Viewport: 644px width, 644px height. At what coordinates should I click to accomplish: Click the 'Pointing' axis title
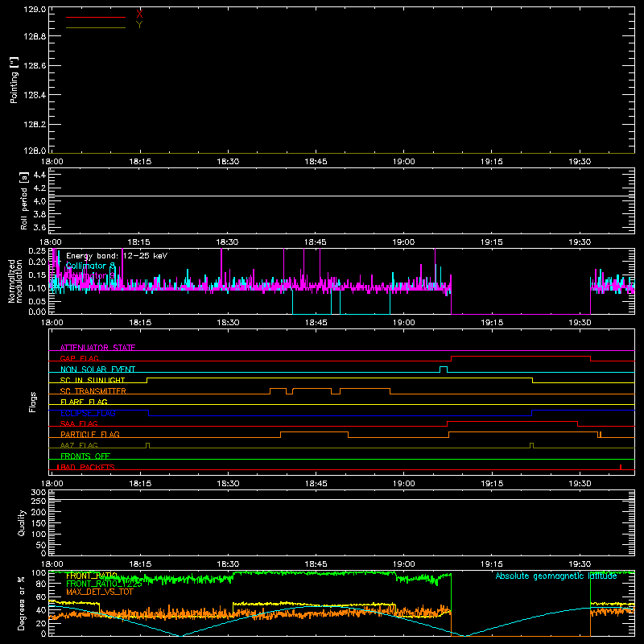click(14, 80)
